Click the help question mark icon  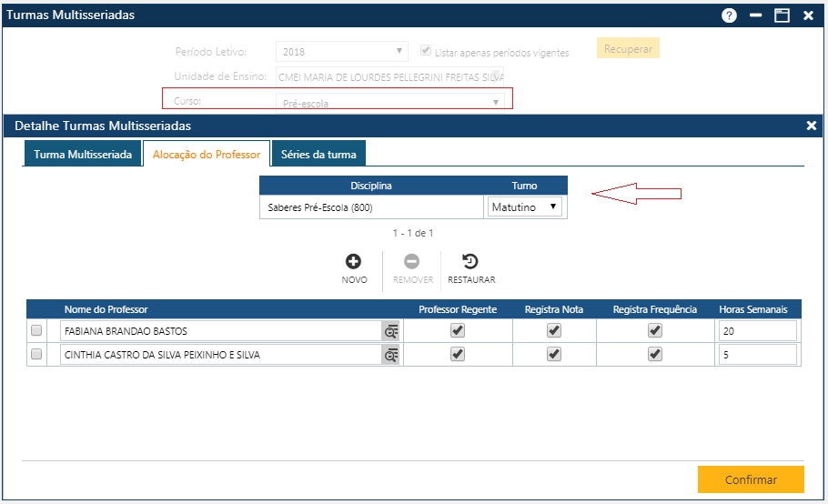coord(729,15)
